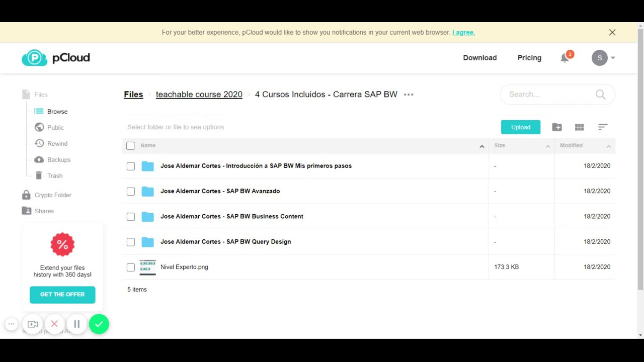Click the Backups cloud icon
644x362 pixels.
click(x=39, y=159)
